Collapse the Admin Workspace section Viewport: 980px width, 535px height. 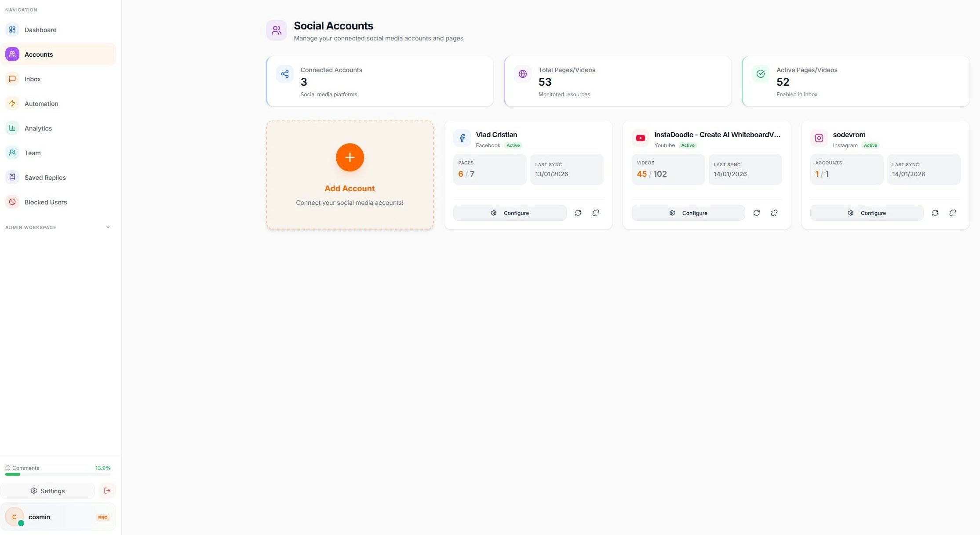[x=108, y=227]
